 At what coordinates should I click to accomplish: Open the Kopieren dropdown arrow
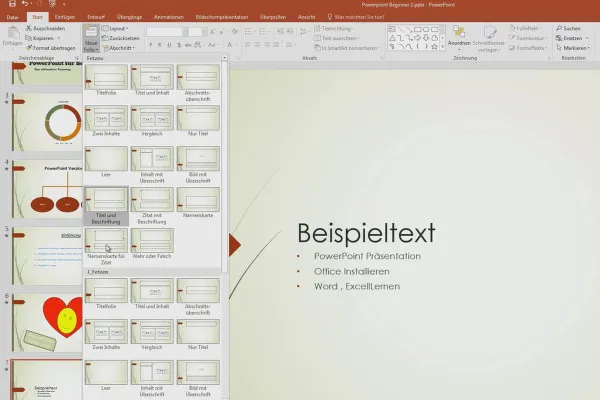coord(59,38)
